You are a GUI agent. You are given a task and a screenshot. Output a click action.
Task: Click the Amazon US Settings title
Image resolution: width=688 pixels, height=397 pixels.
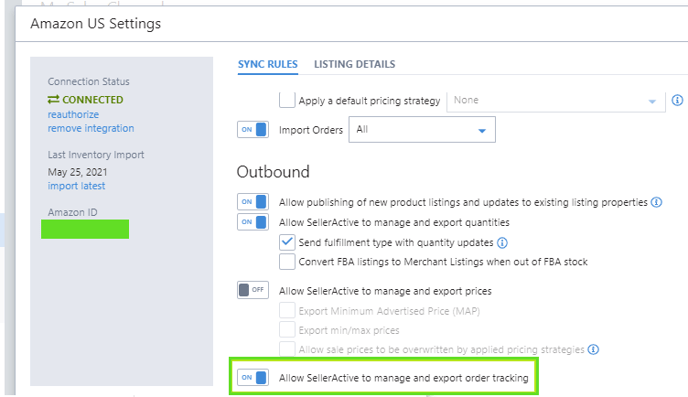pyautogui.click(x=96, y=24)
